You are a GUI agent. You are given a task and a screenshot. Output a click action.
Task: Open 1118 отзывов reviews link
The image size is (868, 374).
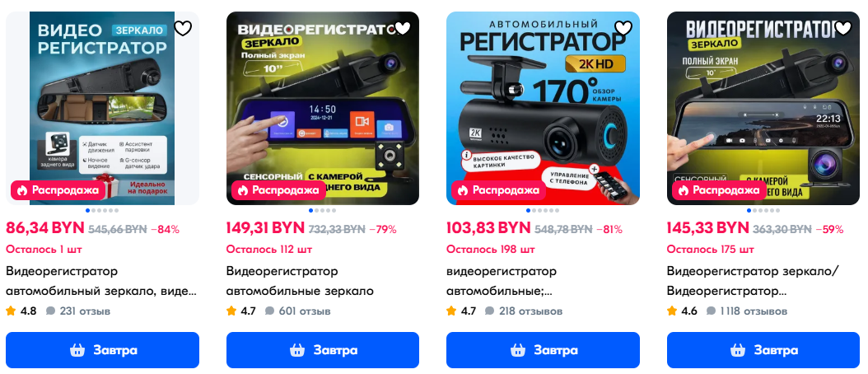click(747, 311)
